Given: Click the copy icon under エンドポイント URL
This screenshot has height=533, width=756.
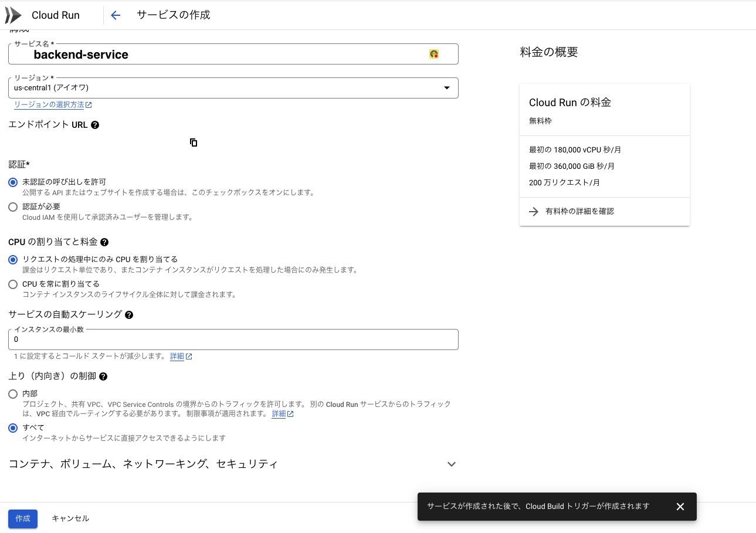Looking at the screenshot, I should pyautogui.click(x=194, y=142).
